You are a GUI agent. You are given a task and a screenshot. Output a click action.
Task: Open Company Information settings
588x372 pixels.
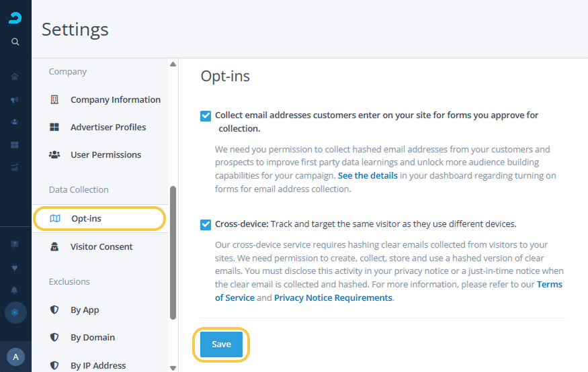(x=115, y=100)
